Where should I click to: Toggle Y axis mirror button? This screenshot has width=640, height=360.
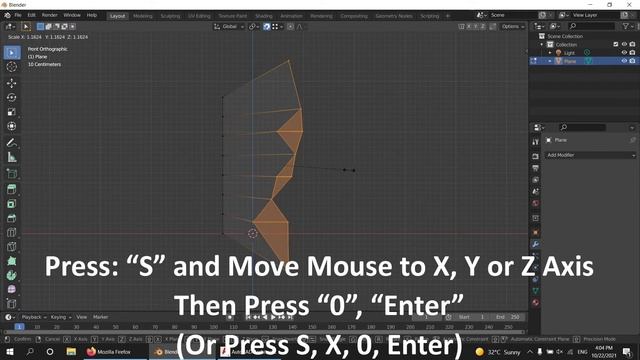476,27
